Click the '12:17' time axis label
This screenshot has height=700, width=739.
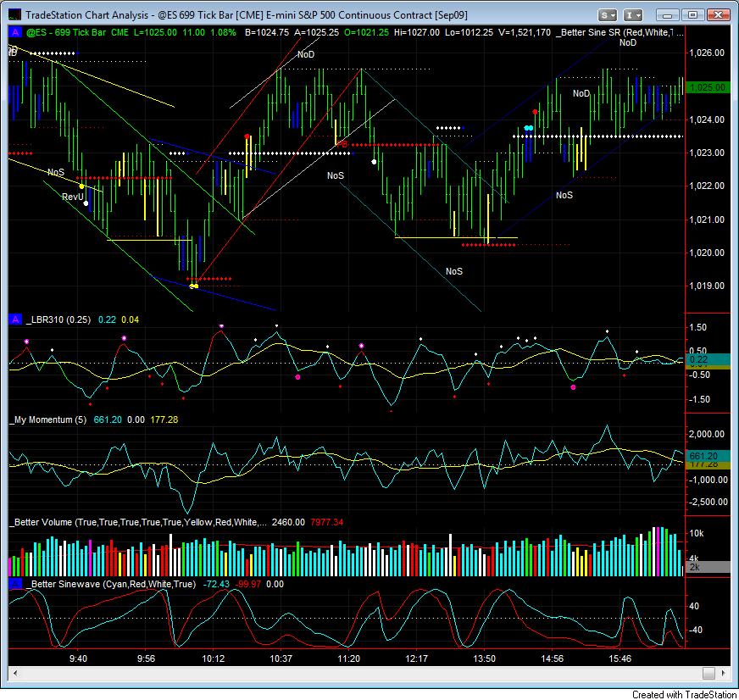click(417, 658)
